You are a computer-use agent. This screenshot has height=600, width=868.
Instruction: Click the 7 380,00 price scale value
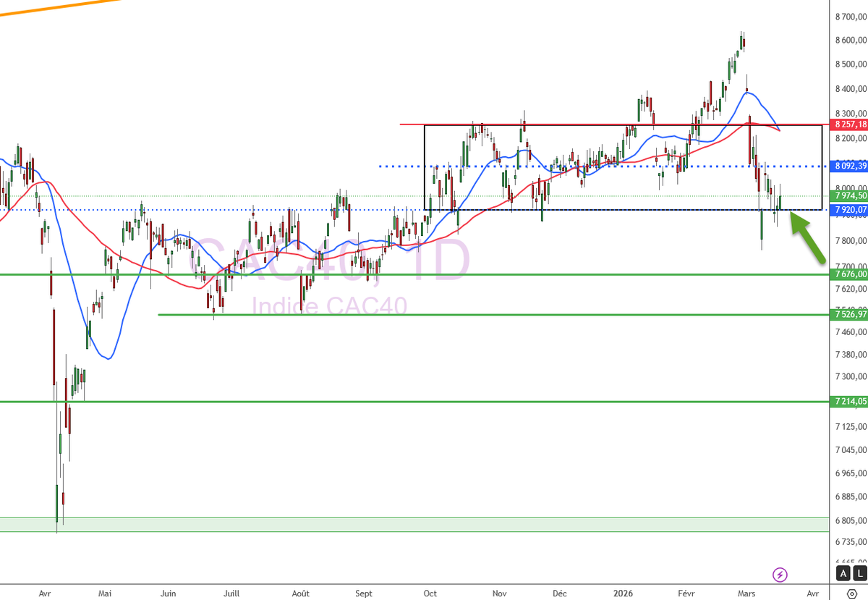(x=851, y=355)
